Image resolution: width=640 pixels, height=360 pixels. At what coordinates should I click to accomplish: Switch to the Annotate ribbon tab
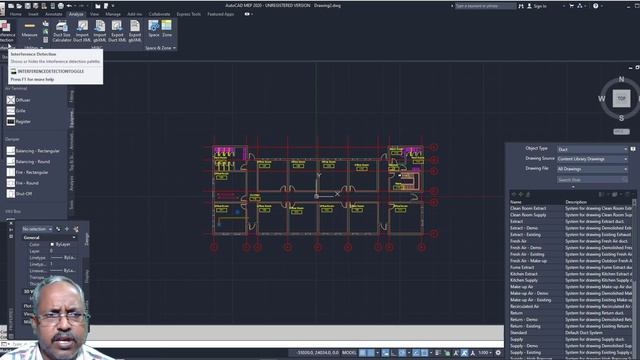click(x=53, y=14)
